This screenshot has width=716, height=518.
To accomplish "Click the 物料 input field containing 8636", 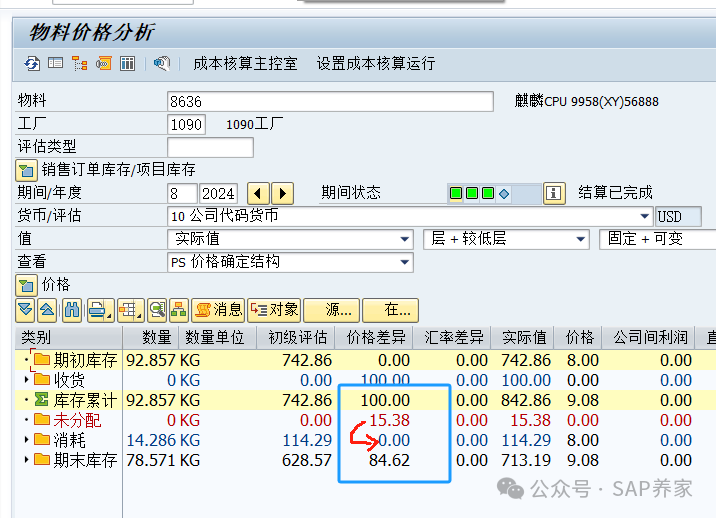I will pyautogui.click(x=330, y=101).
